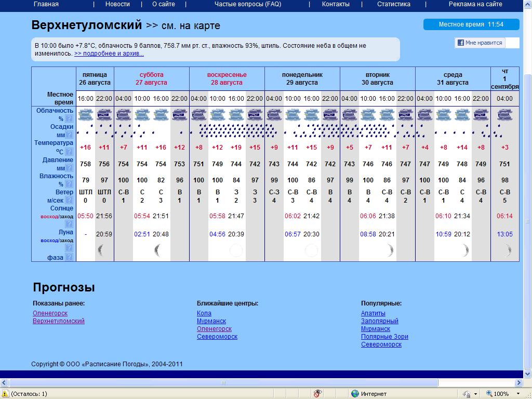Click the help icon beside Температура °C
This screenshot has height=399, width=532.
click(69, 152)
